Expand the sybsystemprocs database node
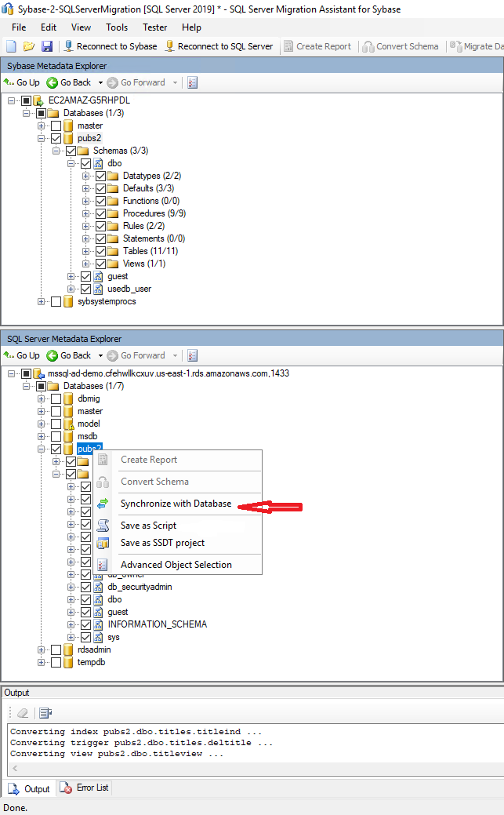 click(41, 301)
